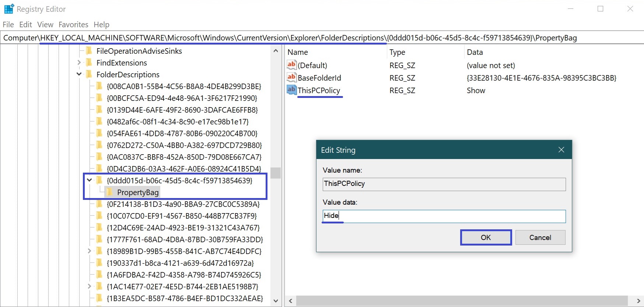Open the Edit menu

coord(26,25)
